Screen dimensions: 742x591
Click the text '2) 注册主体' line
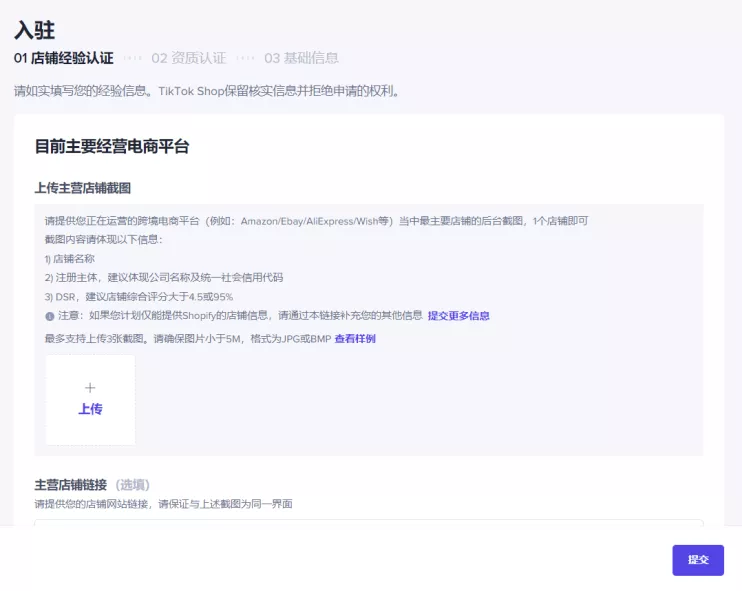point(164,278)
